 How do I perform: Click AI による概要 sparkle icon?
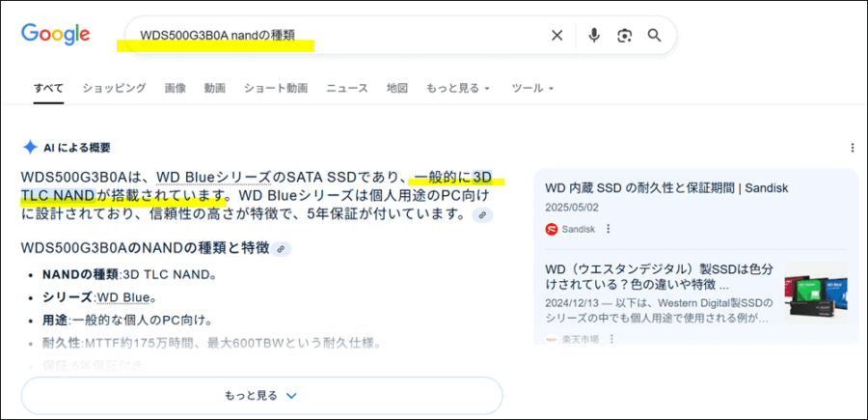coord(30,148)
